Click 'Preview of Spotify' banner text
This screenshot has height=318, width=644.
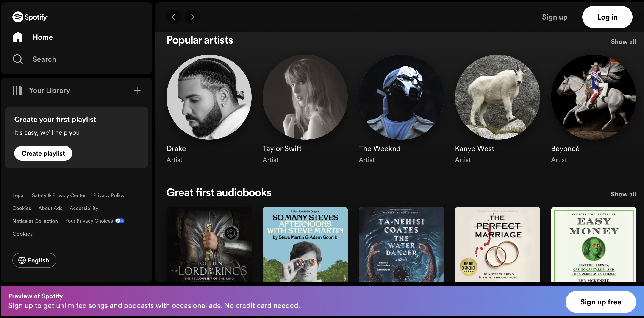pos(36,296)
